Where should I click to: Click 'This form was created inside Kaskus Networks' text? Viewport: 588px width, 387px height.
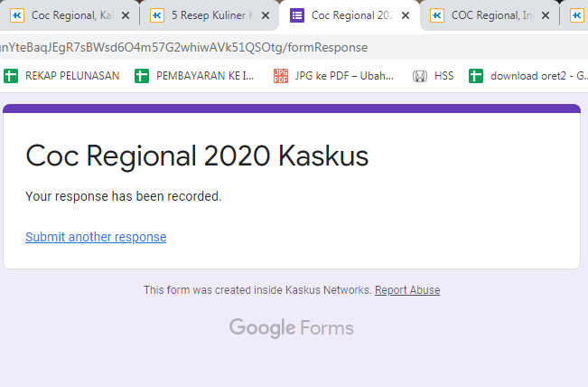(x=257, y=290)
